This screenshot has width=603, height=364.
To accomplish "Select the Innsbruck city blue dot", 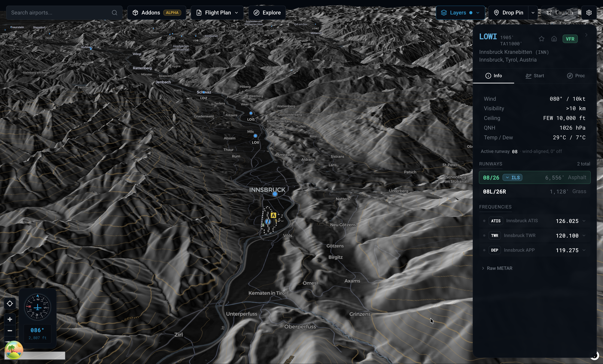I will coord(275,194).
